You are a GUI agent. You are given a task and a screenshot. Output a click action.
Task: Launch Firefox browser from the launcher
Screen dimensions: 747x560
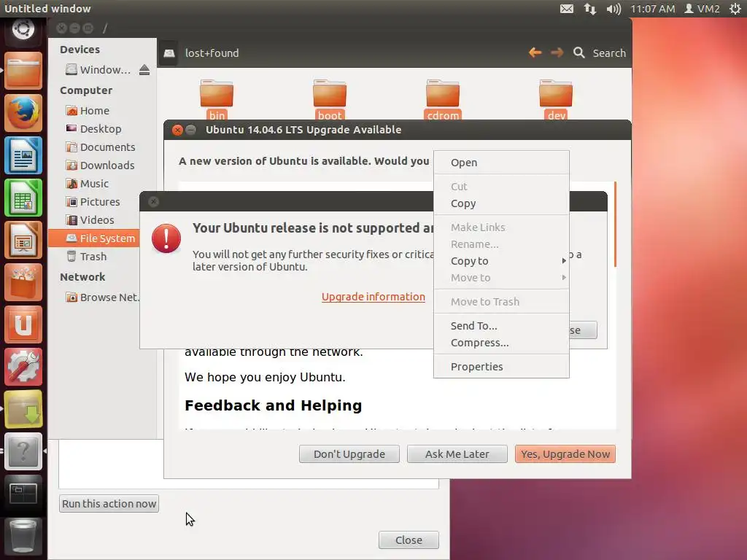click(23, 113)
